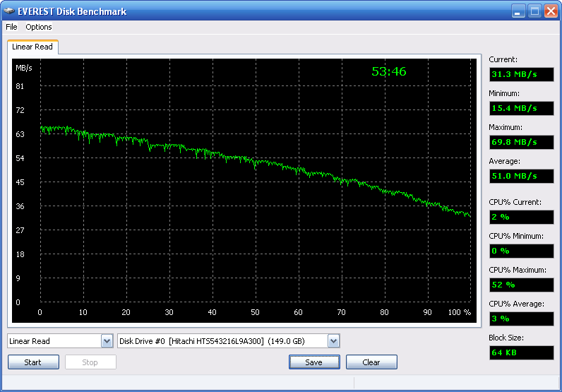The image size is (562, 392).
Task: Click the Start button
Action: tap(33, 362)
